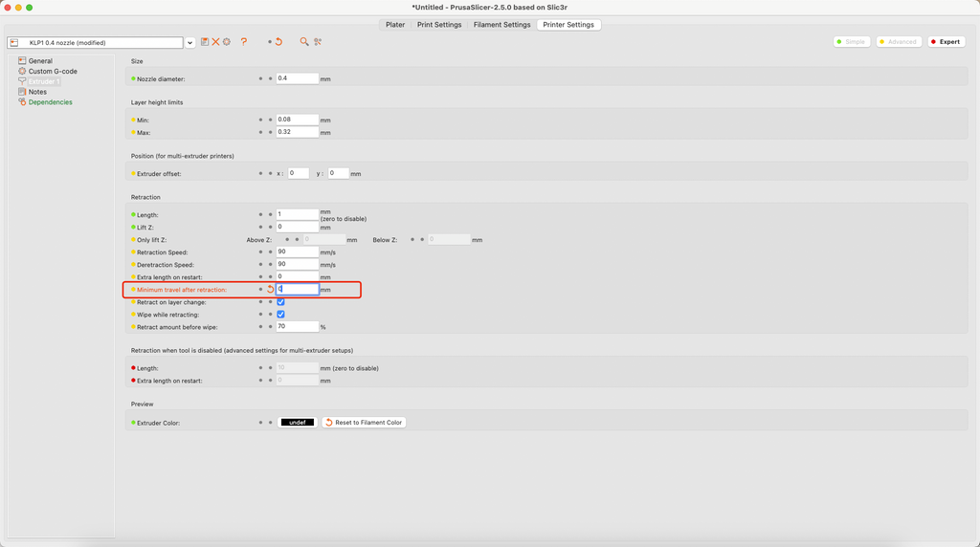The height and width of the screenshot is (547, 980).
Task: Switch to the Plater tab
Action: pos(395,25)
